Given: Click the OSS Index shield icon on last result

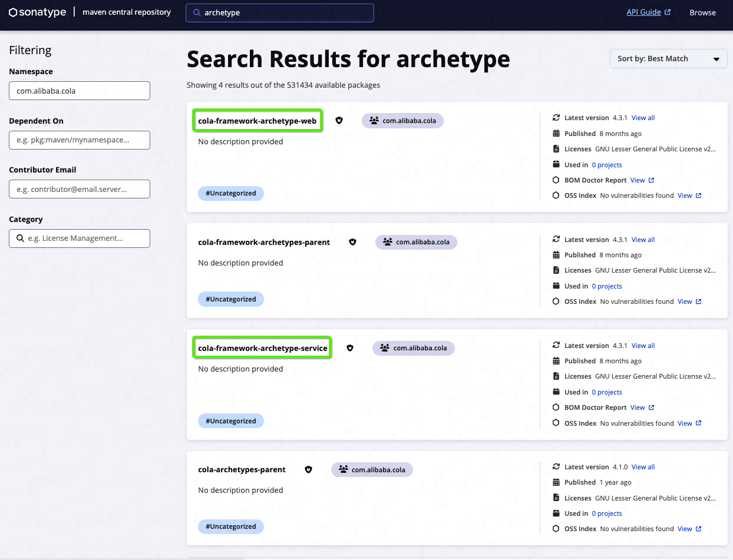Looking at the screenshot, I should point(556,528).
